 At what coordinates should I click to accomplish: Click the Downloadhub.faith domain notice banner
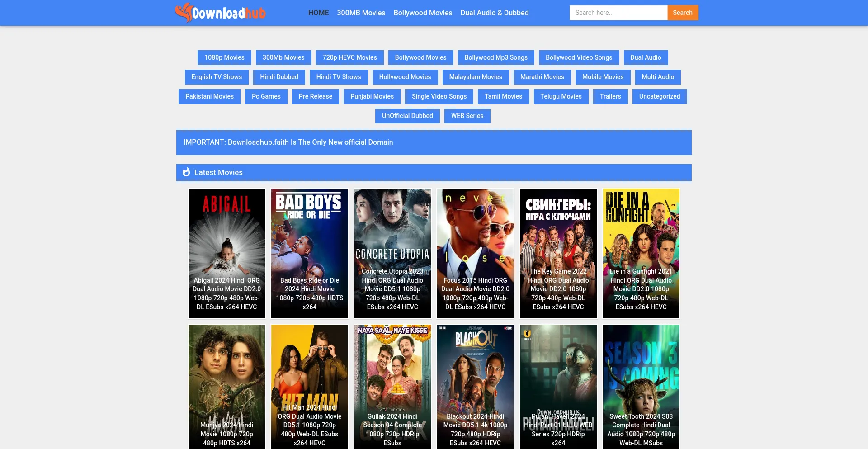coord(288,142)
